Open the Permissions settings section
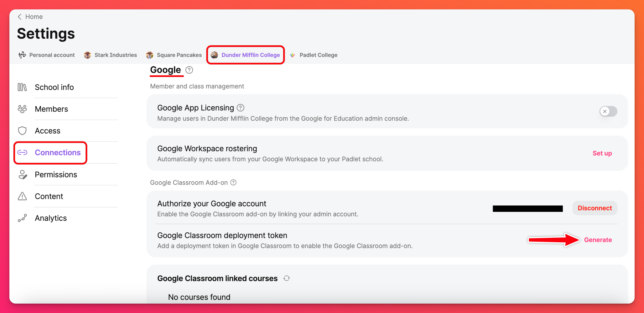Image resolution: width=644 pixels, height=313 pixels. (56, 174)
